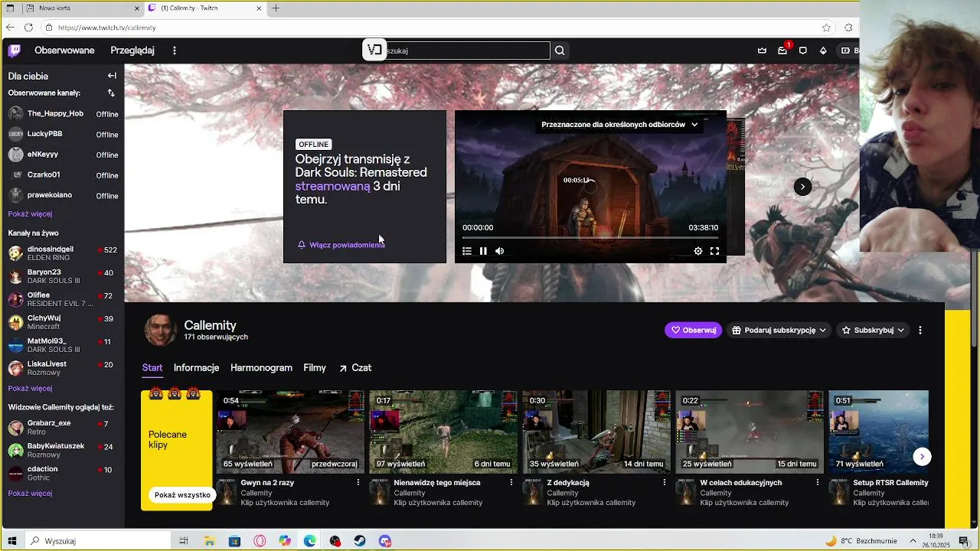Switch to the Informacje tab

coord(196,368)
